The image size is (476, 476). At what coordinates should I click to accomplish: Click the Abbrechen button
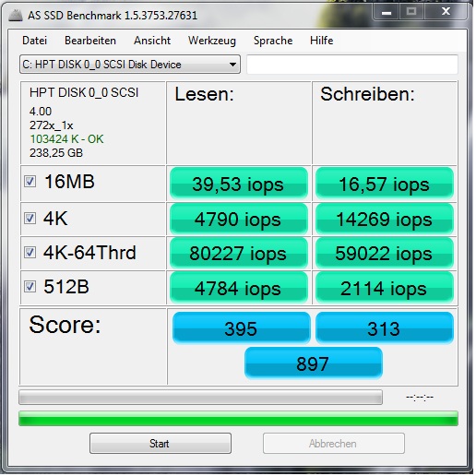click(x=334, y=443)
